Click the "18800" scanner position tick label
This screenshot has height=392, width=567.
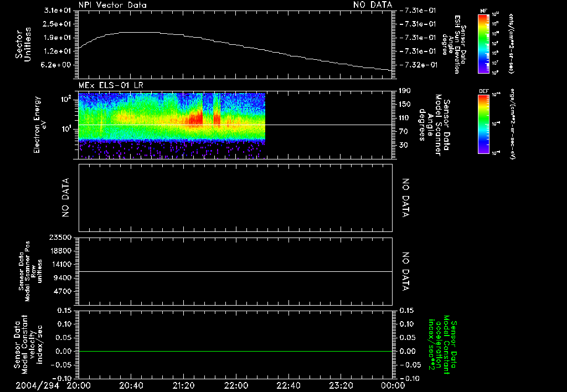pyautogui.click(x=60, y=251)
